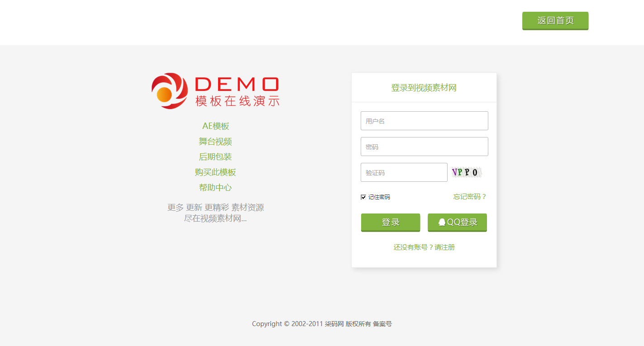Open the 还没有账号？请注册 link
Image resolution: width=644 pixels, height=346 pixels.
coord(424,247)
